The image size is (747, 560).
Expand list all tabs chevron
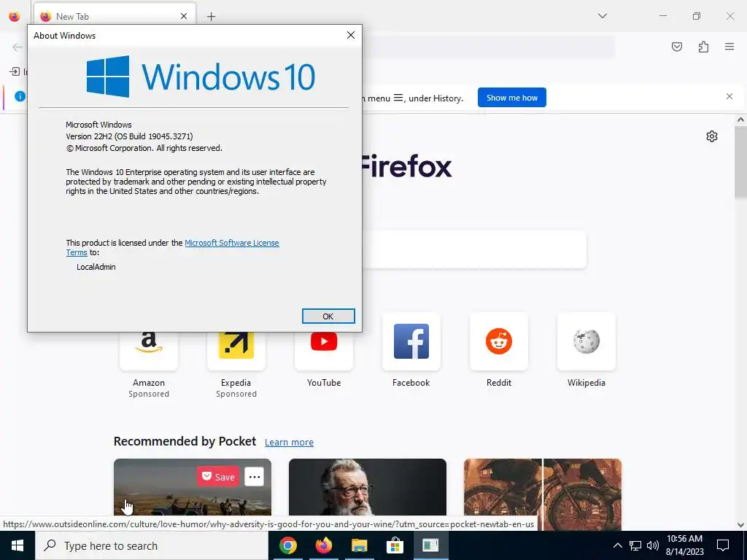coord(603,16)
